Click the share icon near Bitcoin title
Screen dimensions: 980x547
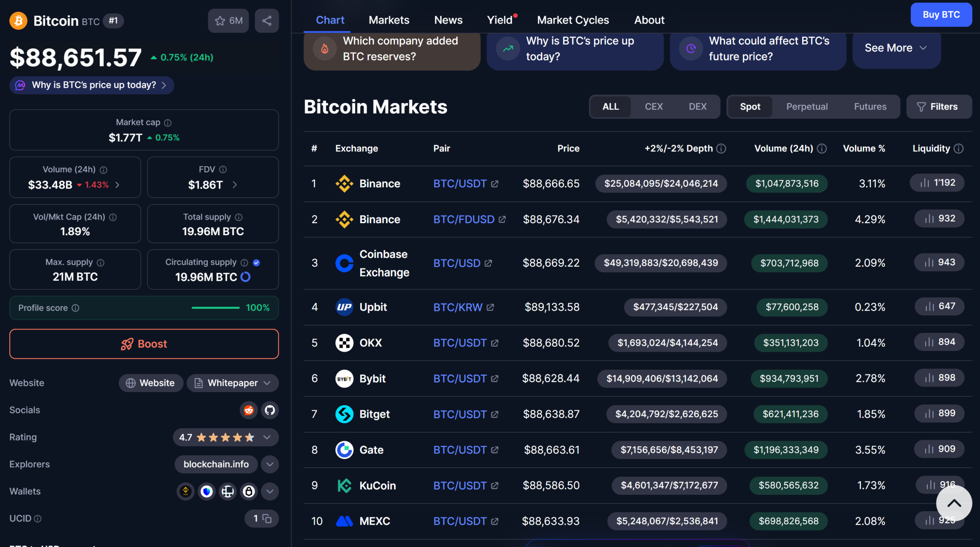click(267, 21)
